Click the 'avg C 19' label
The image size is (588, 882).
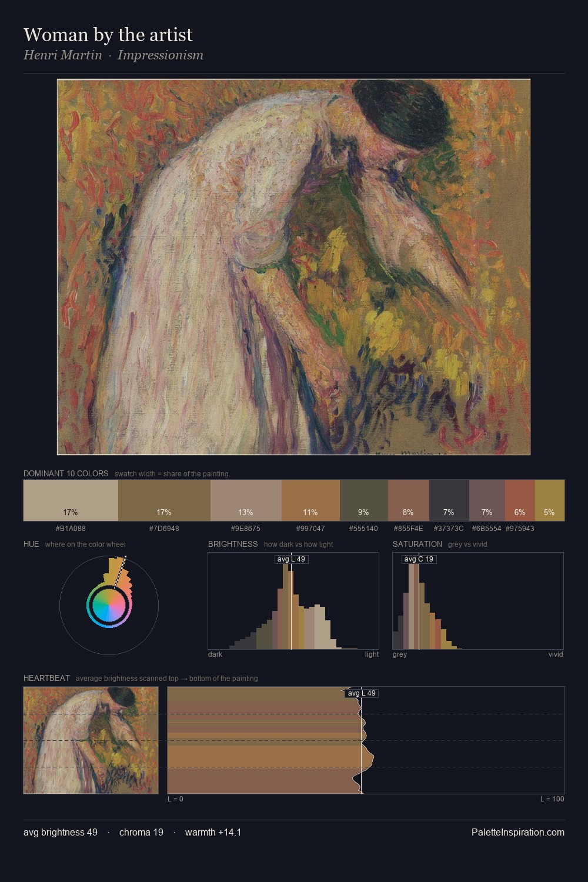(419, 559)
